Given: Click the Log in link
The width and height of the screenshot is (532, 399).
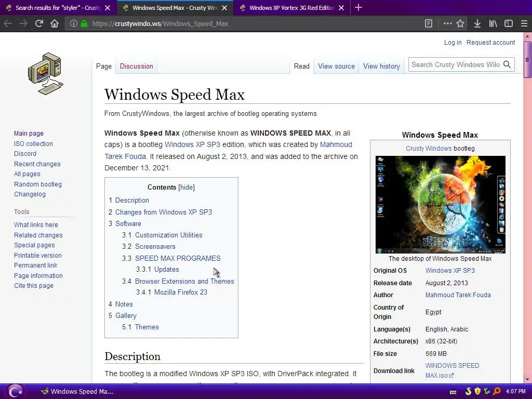Looking at the screenshot, I should [x=453, y=43].
